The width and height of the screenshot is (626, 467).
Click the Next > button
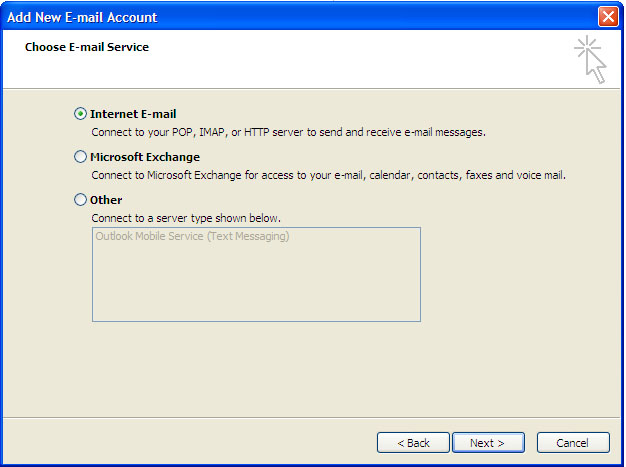point(488,443)
